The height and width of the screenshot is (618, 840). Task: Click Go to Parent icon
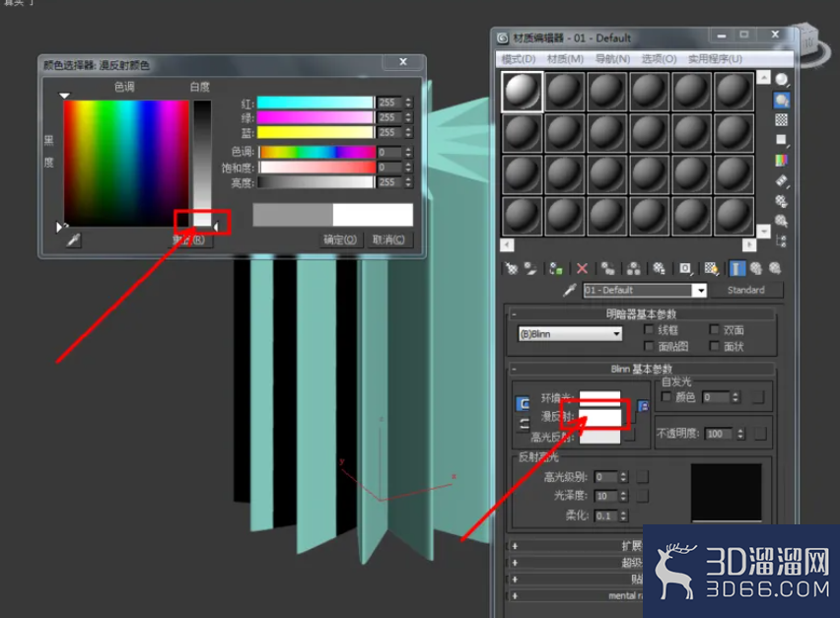[x=756, y=268]
